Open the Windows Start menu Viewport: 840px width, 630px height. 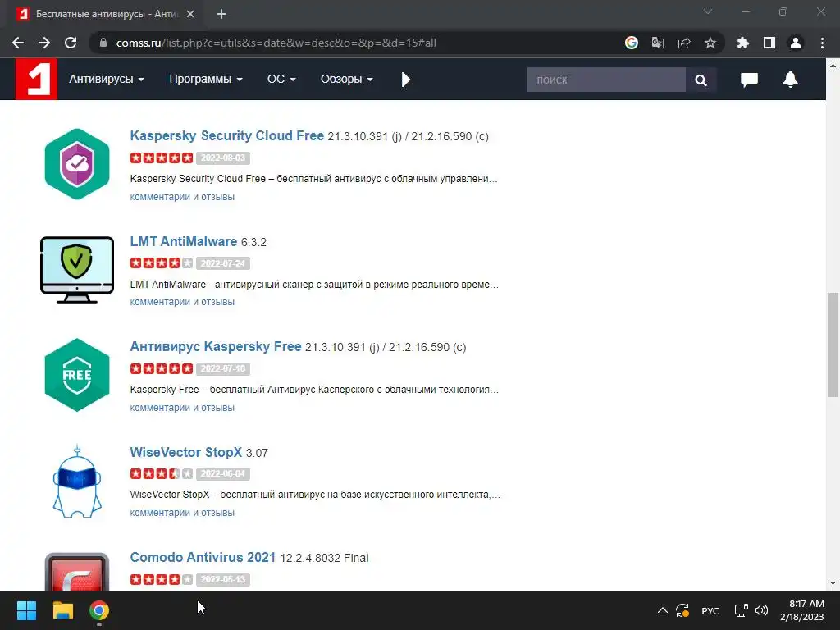click(26, 610)
